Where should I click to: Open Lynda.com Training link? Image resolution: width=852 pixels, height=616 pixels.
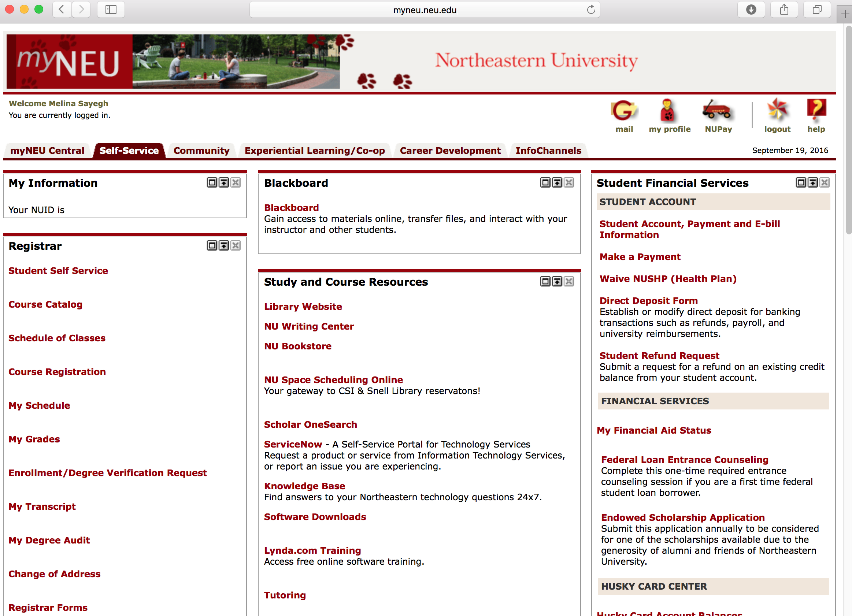click(312, 551)
